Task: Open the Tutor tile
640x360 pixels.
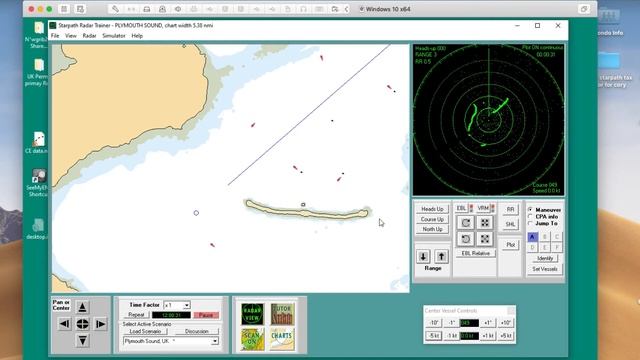Action: pyautogui.click(x=282, y=314)
